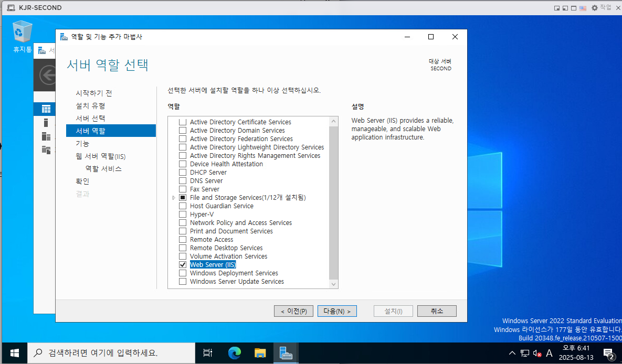622x364 pixels.
Task: Expand File and Storage Services tree node
Action: 173,197
